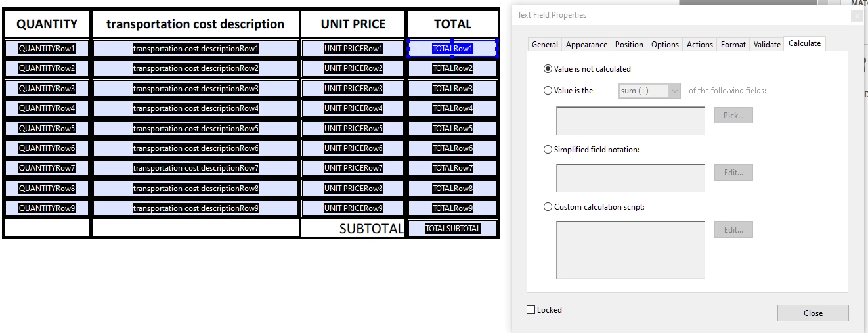Open the Validate tab

click(x=767, y=45)
